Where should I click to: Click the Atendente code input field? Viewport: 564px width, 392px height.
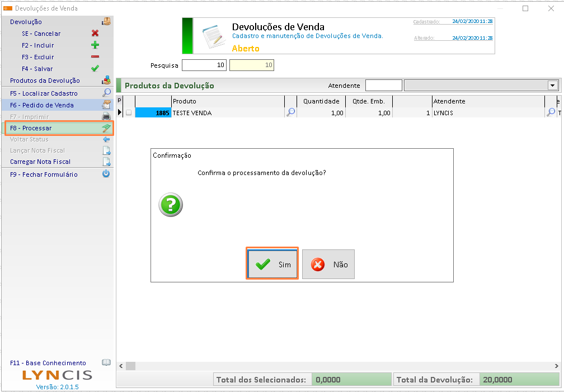coord(383,86)
